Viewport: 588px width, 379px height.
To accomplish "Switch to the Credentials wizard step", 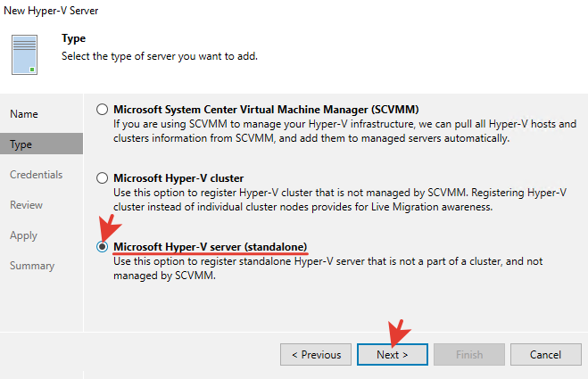I will 36,175.
